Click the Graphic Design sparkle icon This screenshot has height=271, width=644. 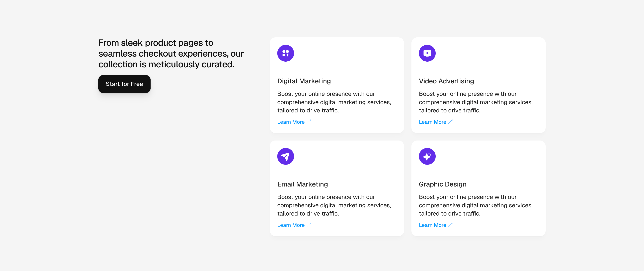(427, 156)
